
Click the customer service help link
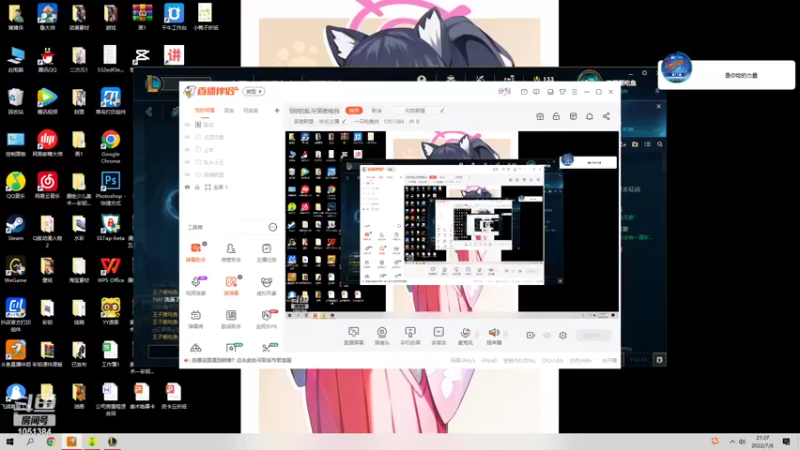pyautogui.click(x=241, y=360)
